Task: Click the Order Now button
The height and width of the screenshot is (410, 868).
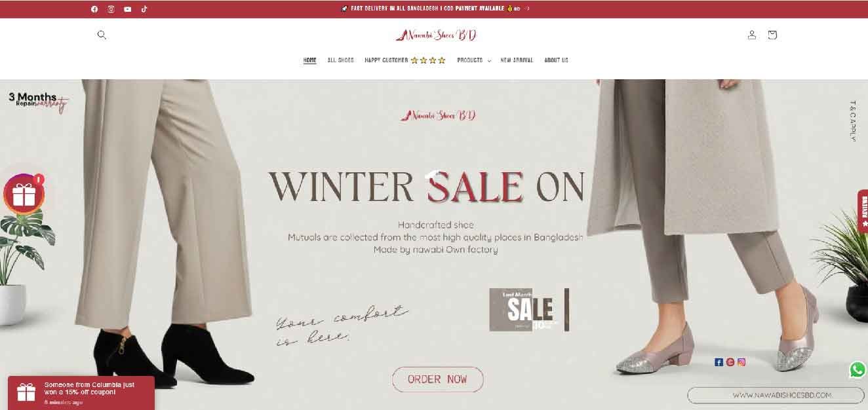Action: (x=438, y=379)
